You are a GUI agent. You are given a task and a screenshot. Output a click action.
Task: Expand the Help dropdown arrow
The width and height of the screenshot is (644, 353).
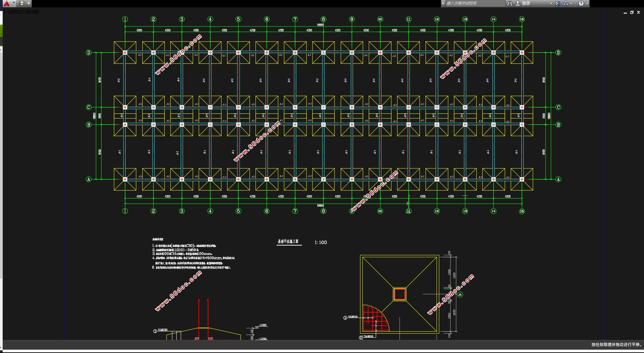[587, 3]
